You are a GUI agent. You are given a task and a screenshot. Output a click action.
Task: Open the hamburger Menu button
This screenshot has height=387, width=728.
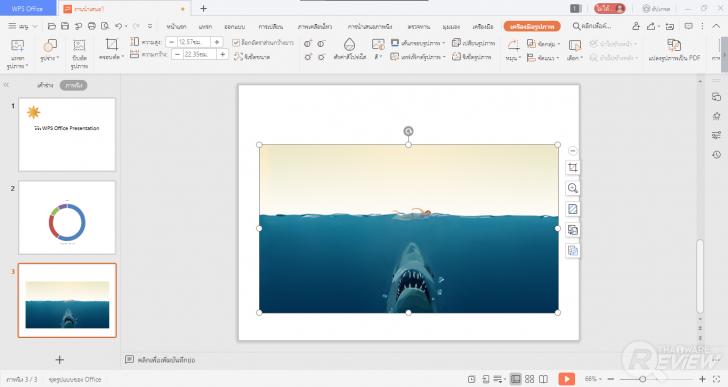pos(22,26)
